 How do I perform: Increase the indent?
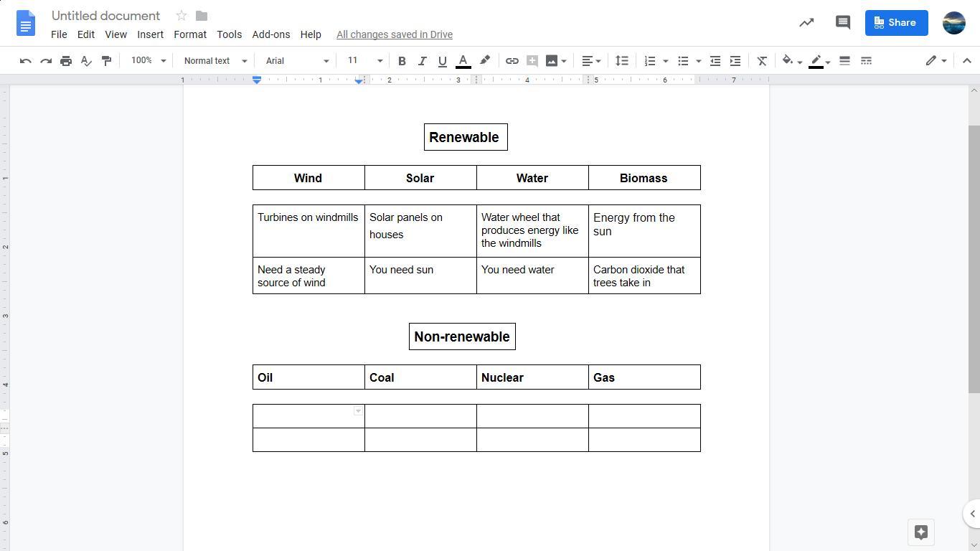[735, 61]
